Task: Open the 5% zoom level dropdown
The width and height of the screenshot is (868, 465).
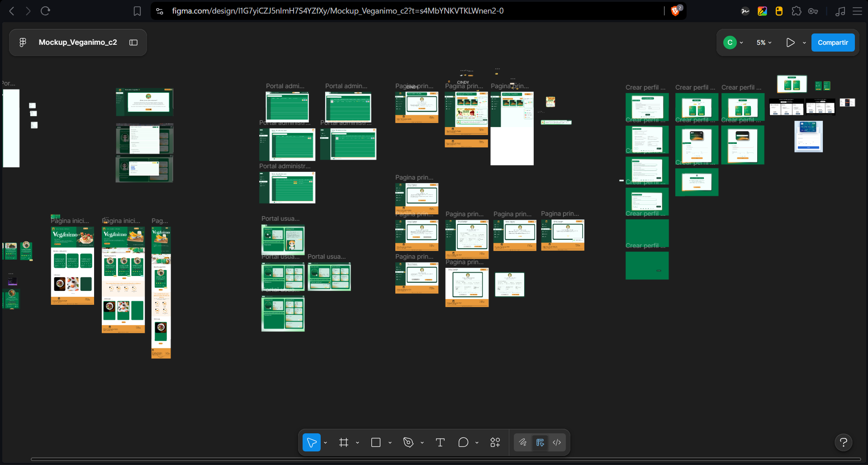Action: (x=764, y=43)
